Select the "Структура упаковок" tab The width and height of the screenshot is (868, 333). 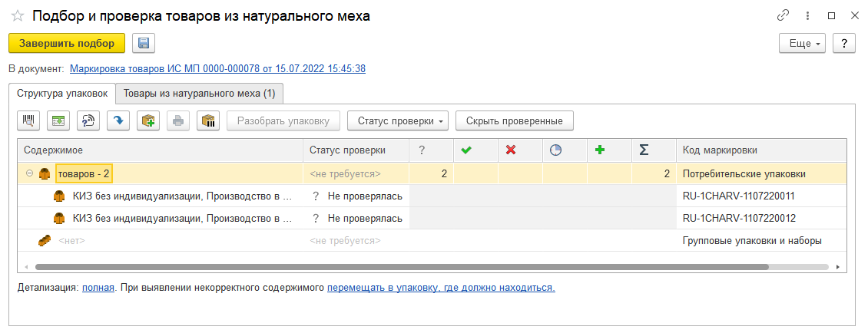(x=62, y=94)
